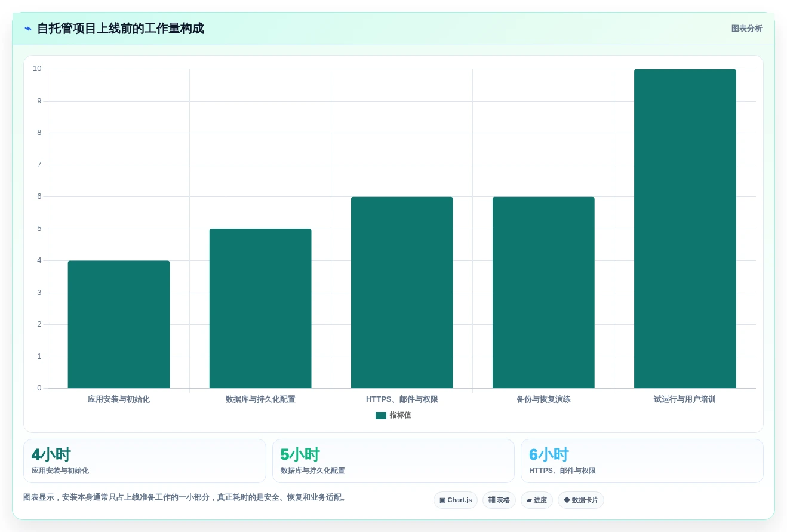Toggle the 指标值 legend color box
Screen dimensions: 787x532
381,416
